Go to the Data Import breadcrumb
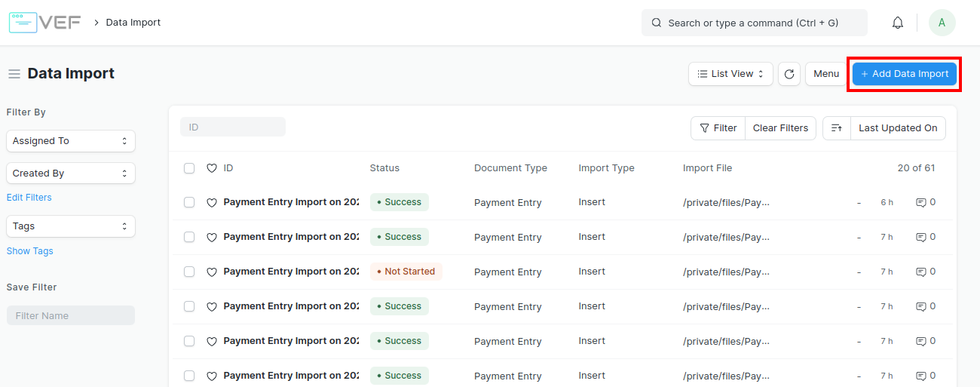The height and width of the screenshot is (387, 980). 133,23
